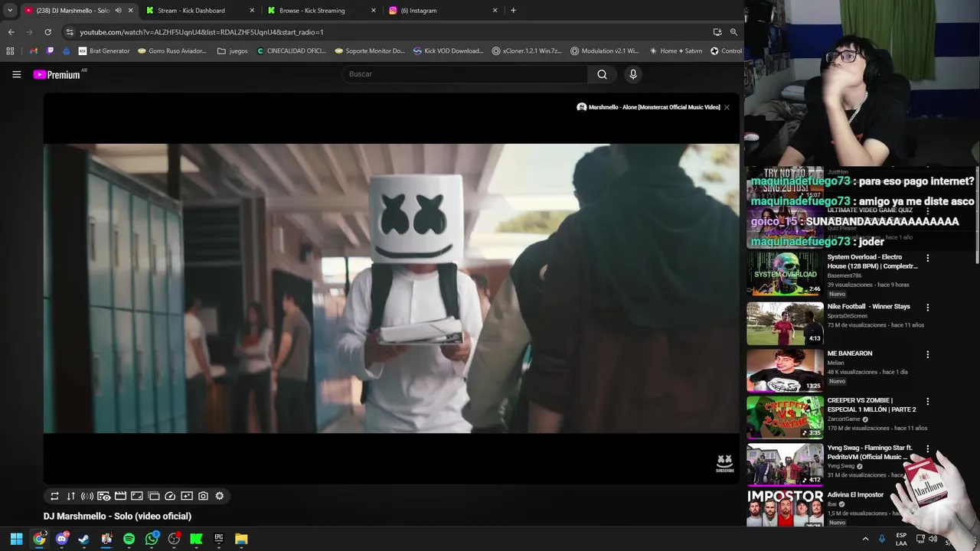Click the install app icon in address bar

[x=717, y=32]
